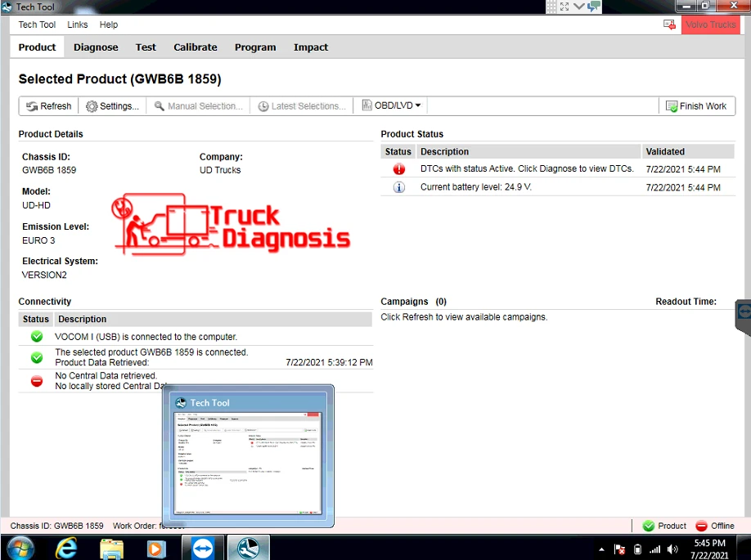The width and height of the screenshot is (751, 560).
Task: Click the Product status indicator in status bar
Action: (664, 526)
